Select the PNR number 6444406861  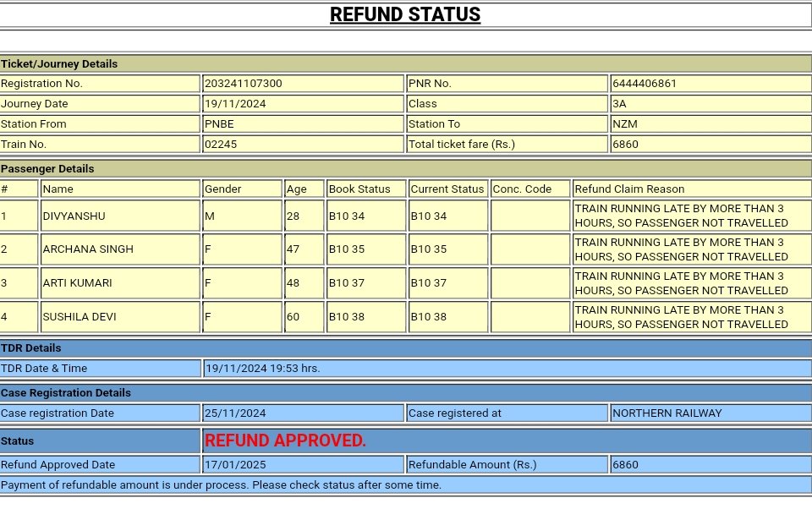coord(645,84)
